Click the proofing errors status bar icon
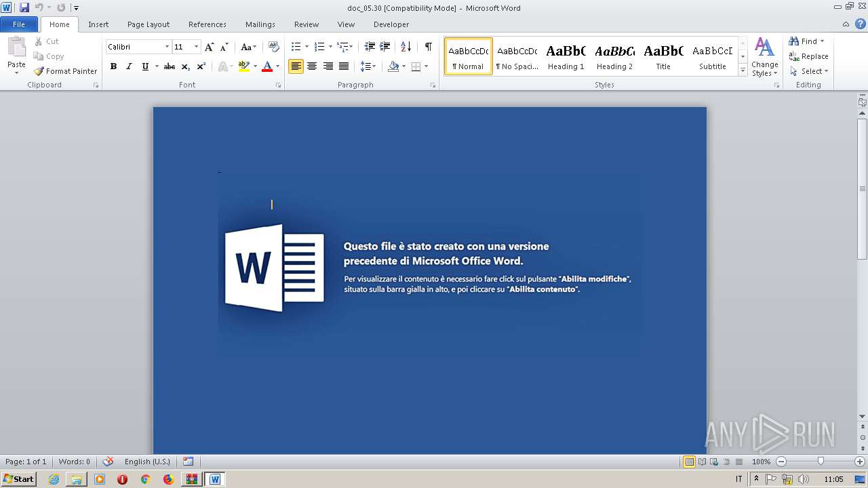Viewport: 868px width, 488px height. click(x=108, y=462)
